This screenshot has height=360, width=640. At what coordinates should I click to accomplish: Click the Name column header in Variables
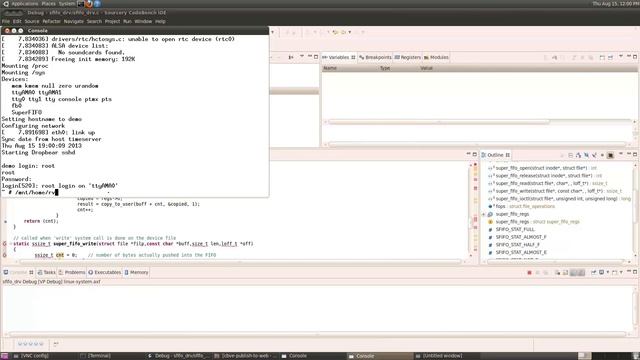click(330, 68)
